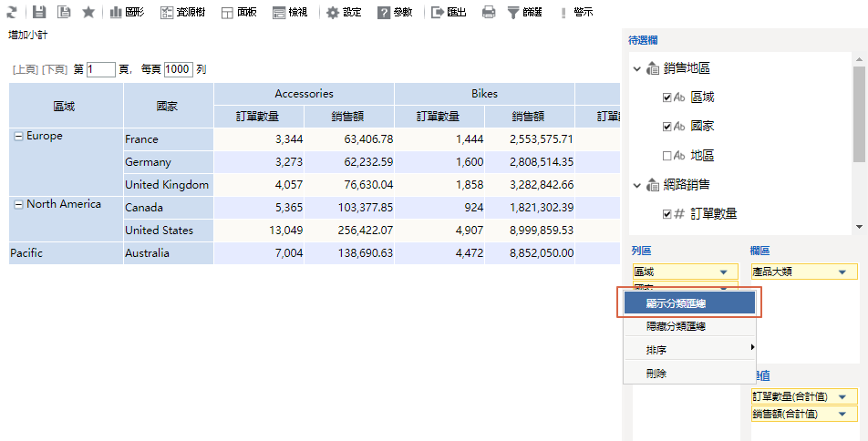
Task: Collapse the 銷售地區 tree node
Action: coord(636,68)
